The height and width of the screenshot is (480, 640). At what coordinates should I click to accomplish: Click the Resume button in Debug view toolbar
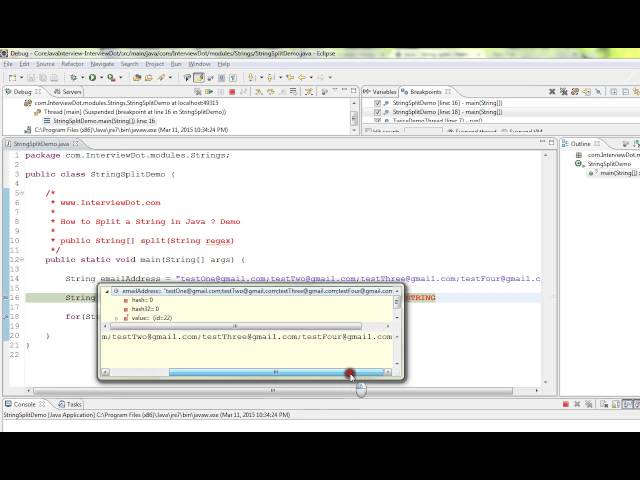click(x=209, y=92)
